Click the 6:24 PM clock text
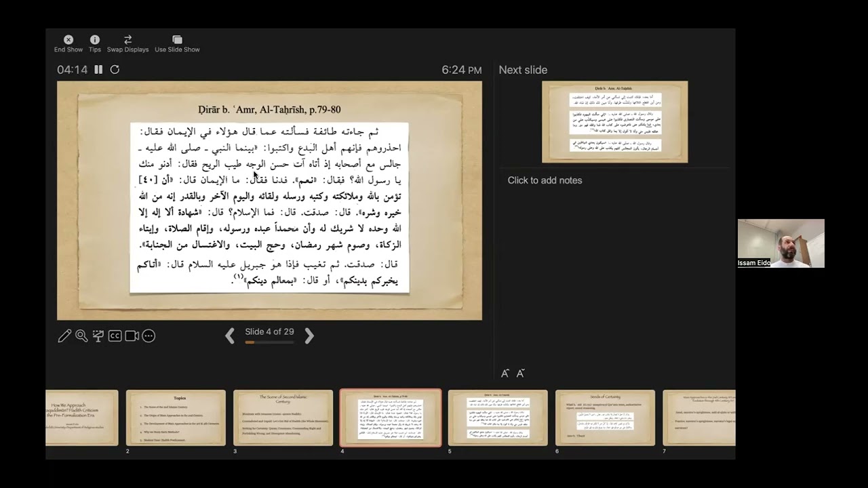Image resolution: width=868 pixels, height=488 pixels. (x=462, y=70)
